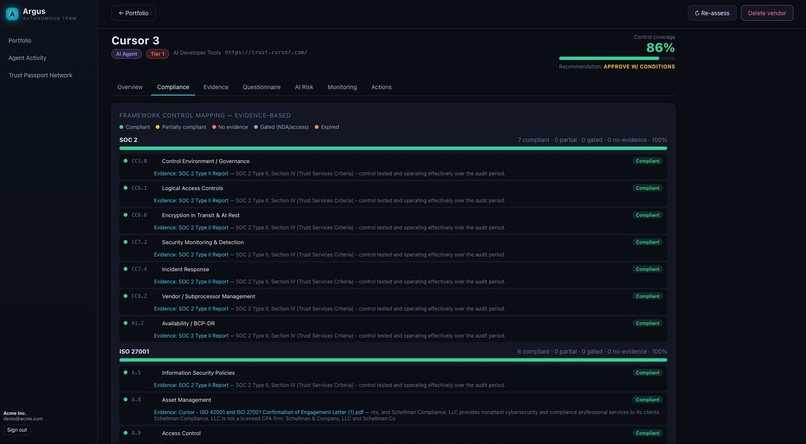Screen dimensions: 806x444
Task: Click the Sign out button
Action: click(17, 430)
